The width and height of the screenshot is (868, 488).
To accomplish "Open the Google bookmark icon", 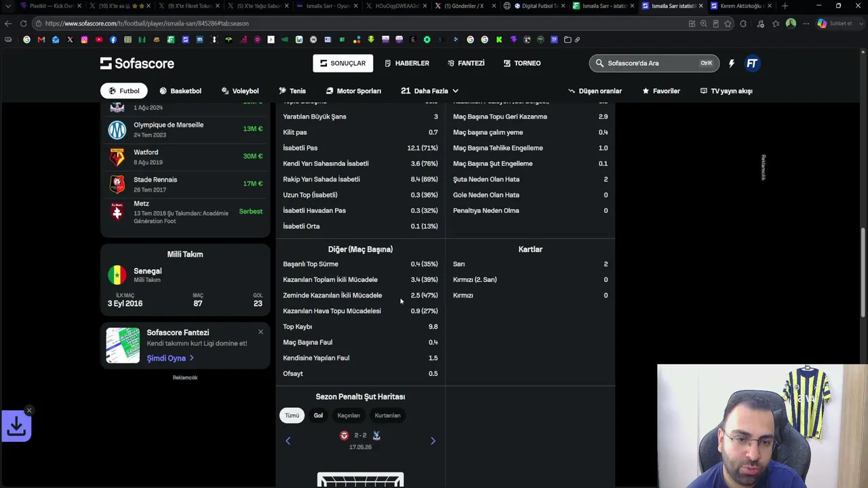I will [x=27, y=39].
